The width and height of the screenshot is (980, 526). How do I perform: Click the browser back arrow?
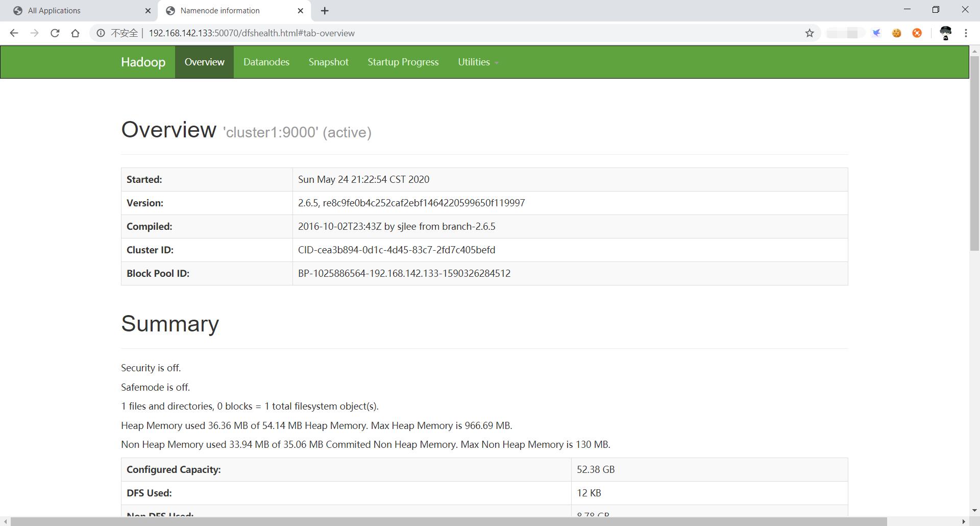tap(14, 33)
